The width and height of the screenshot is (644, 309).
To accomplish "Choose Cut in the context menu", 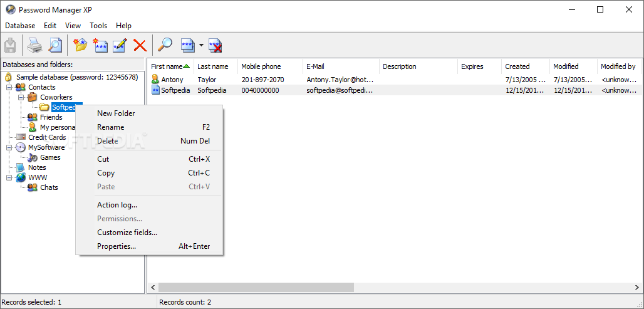I will (150, 159).
